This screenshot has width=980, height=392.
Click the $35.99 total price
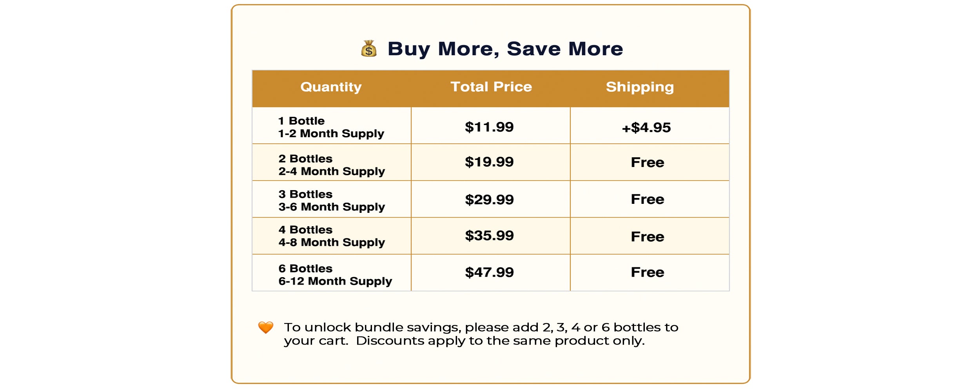(x=489, y=236)
